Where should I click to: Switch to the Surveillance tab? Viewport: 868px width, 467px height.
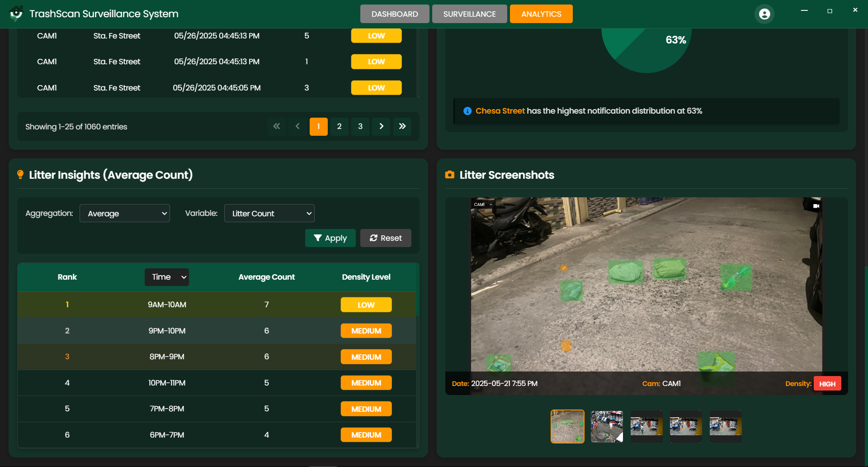click(x=469, y=14)
